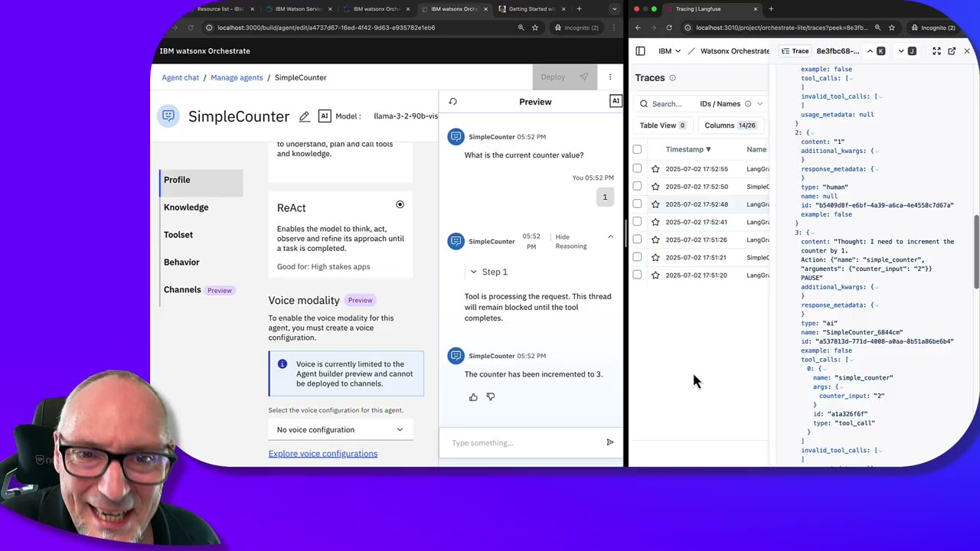Open the Behavior section
The height and width of the screenshot is (551, 980).
pyautogui.click(x=181, y=262)
